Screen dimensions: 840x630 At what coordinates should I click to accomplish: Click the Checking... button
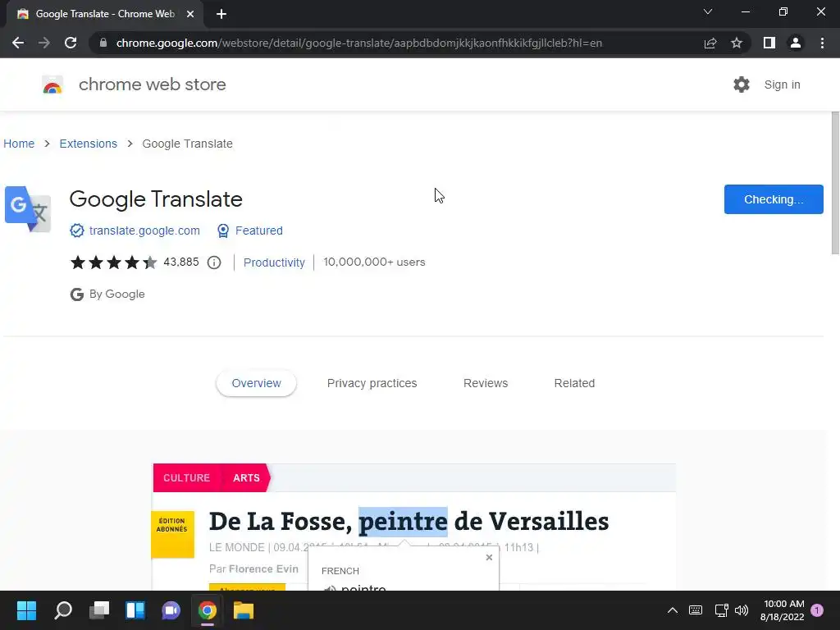tap(774, 199)
